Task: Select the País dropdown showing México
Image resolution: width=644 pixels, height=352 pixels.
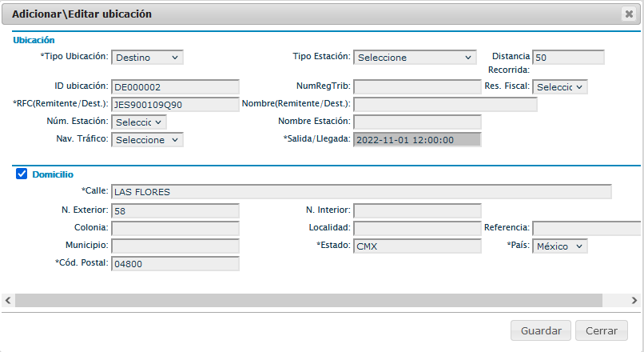Action: (x=560, y=246)
